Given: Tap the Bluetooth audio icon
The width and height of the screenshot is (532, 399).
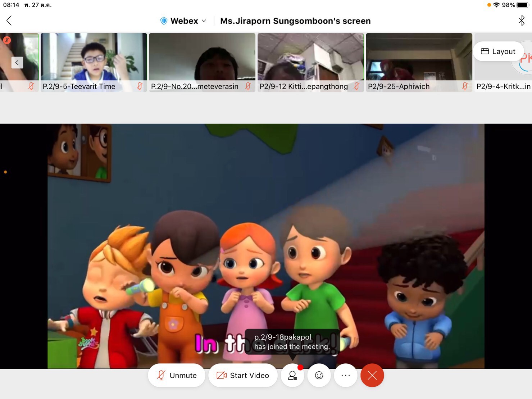Looking at the screenshot, I should [x=522, y=21].
